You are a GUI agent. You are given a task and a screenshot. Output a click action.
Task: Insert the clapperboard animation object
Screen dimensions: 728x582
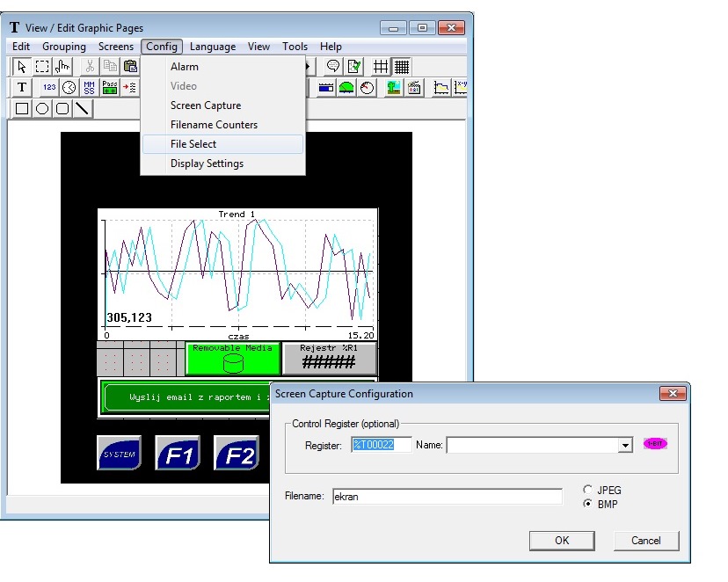click(x=414, y=88)
